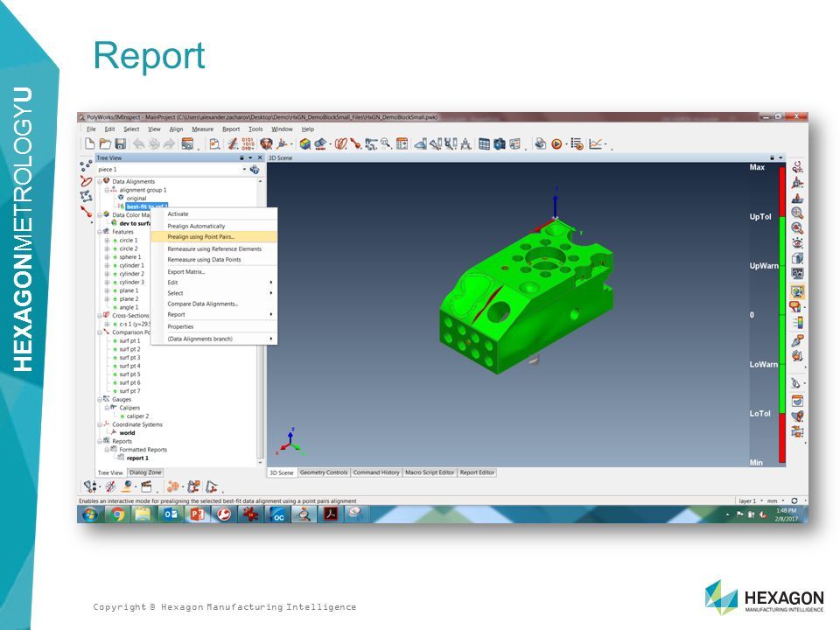Viewport: 840px width, 630px height.
Task: Open the Measure menu
Action: click(x=202, y=129)
